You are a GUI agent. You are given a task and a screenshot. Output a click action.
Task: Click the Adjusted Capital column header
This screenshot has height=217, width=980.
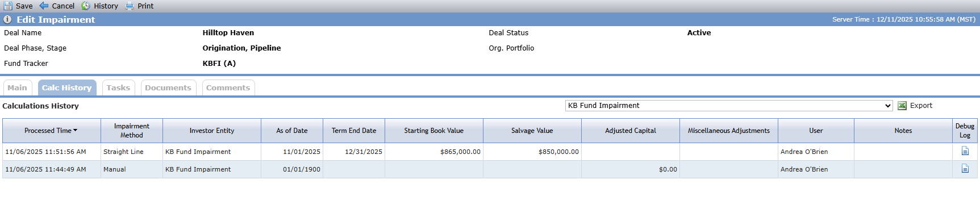pos(631,131)
